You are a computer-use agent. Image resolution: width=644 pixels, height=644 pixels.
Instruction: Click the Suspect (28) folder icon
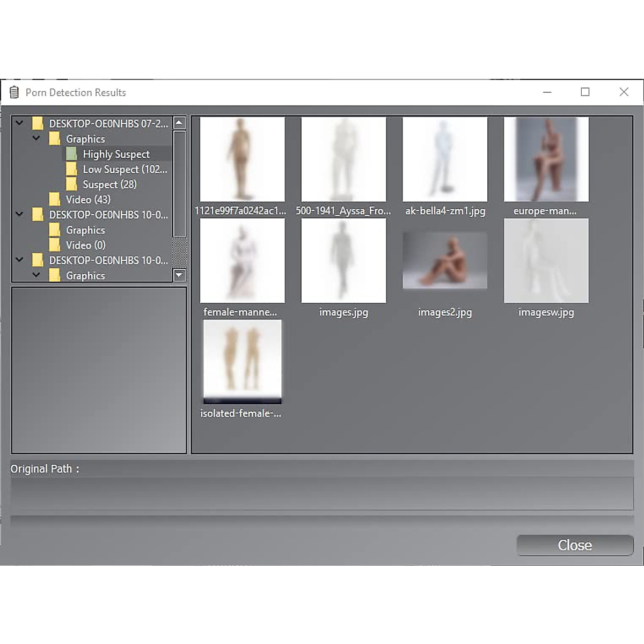(x=71, y=184)
